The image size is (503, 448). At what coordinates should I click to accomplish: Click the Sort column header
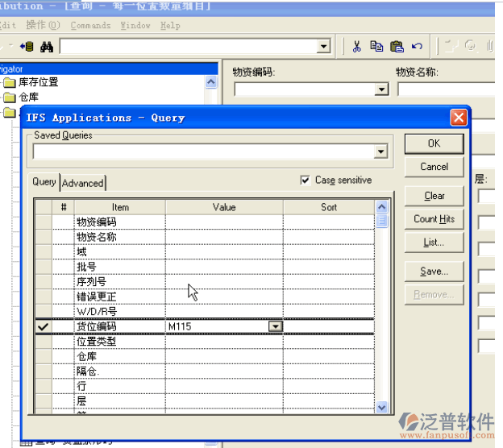[x=329, y=207]
